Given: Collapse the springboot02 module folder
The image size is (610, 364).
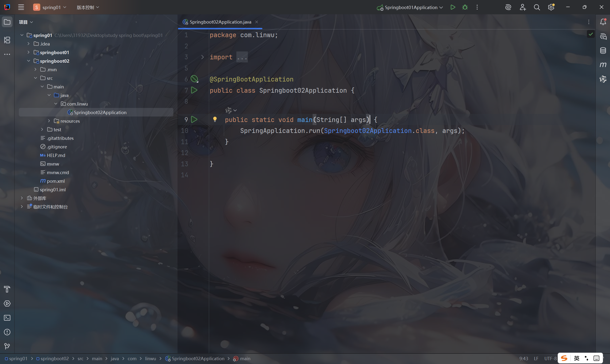Looking at the screenshot, I should pyautogui.click(x=29, y=61).
